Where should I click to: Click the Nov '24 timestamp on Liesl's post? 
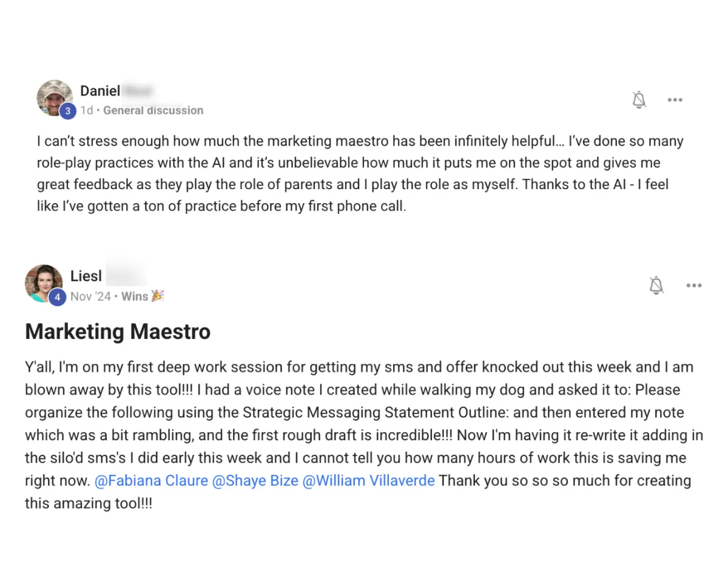[x=90, y=296]
